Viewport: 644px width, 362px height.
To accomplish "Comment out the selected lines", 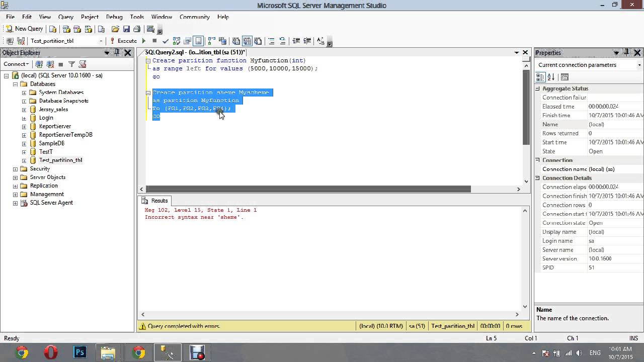I will 271,41.
